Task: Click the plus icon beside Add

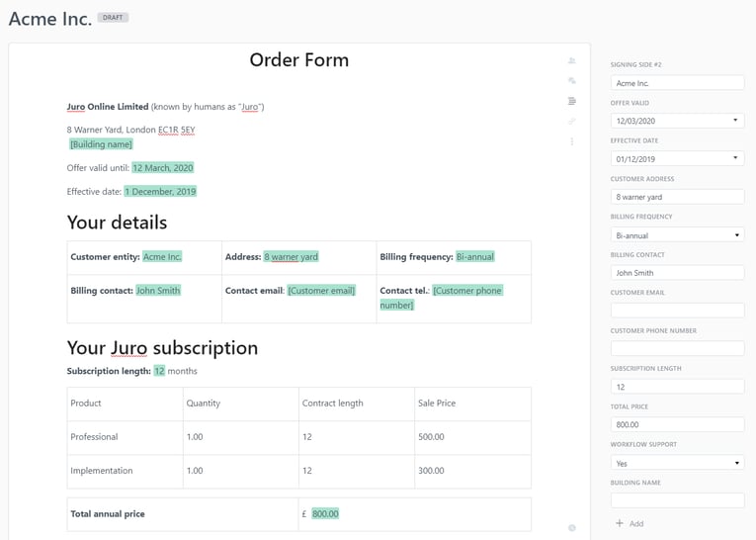Action: click(620, 523)
